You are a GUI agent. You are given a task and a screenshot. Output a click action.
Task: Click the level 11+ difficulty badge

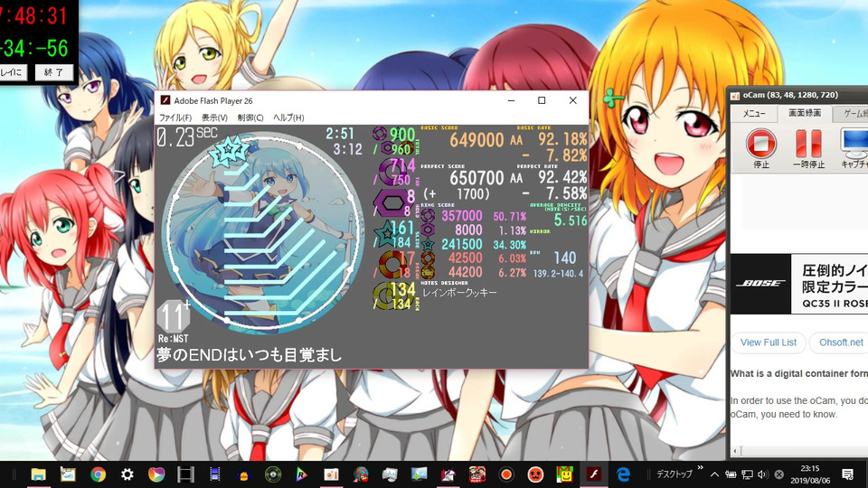(174, 316)
